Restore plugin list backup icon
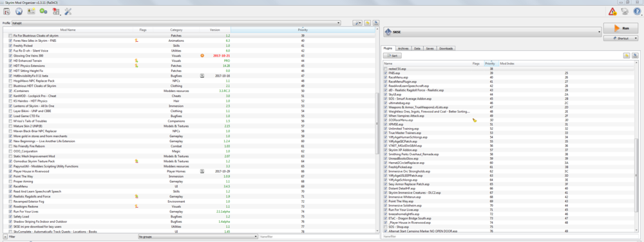The height and width of the screenshot is (242, 644). [627, 55]
